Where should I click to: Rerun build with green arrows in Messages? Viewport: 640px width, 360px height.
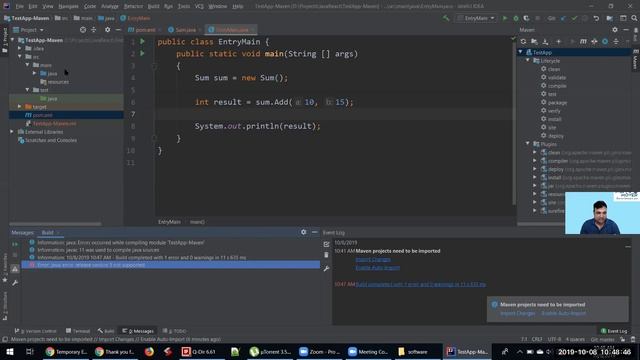click(15, 244)
